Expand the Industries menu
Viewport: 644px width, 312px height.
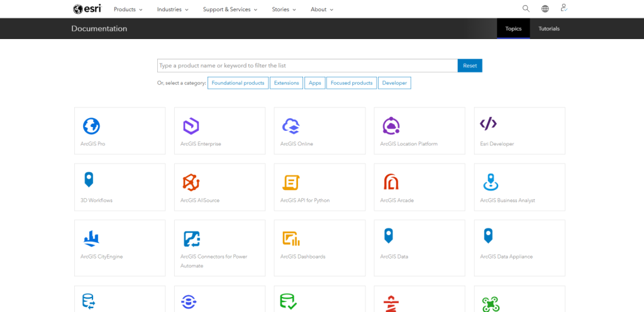(x=172, y=9)
